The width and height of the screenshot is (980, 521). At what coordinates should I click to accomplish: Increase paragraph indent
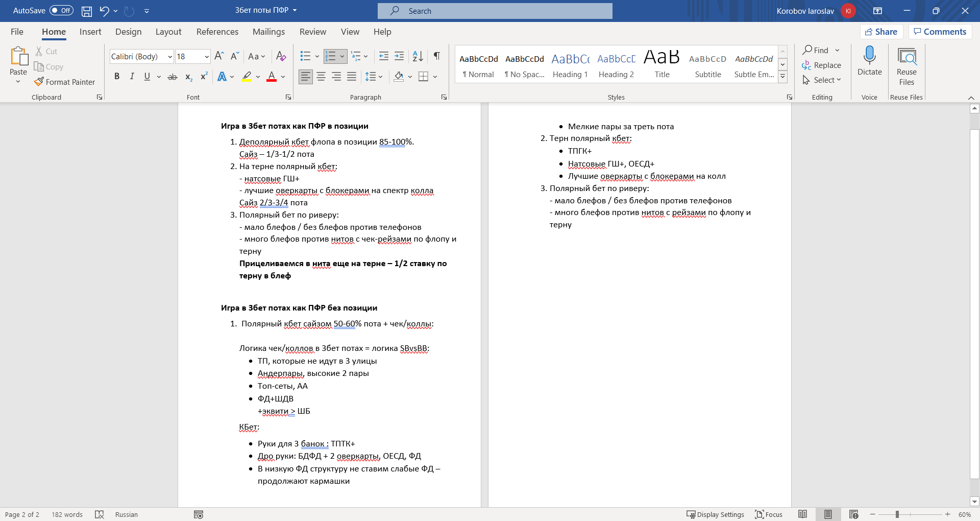click(399, 56)
